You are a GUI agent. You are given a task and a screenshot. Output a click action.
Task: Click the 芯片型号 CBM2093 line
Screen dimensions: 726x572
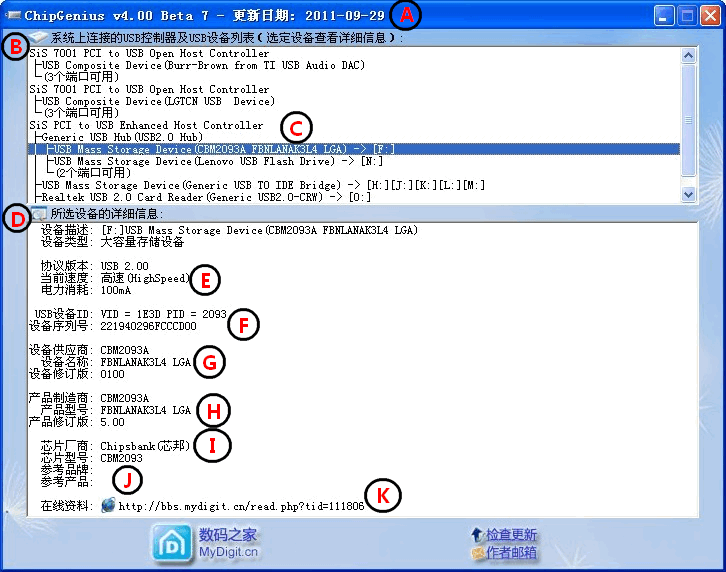[x=92, y=459]
